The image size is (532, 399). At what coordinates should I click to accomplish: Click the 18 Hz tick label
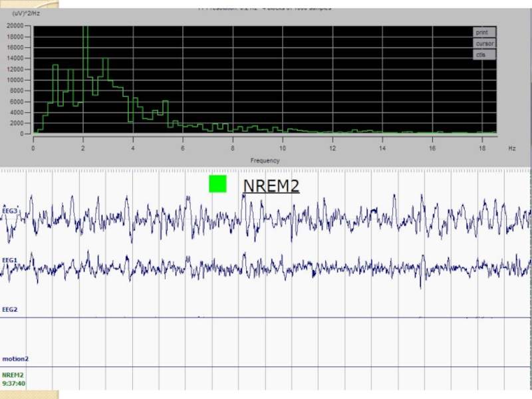481,148
